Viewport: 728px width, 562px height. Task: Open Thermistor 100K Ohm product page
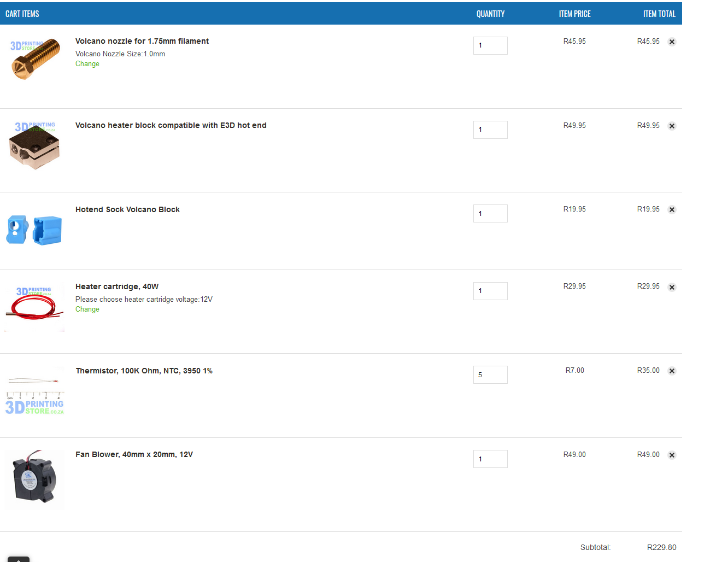(x=144, y=371)
